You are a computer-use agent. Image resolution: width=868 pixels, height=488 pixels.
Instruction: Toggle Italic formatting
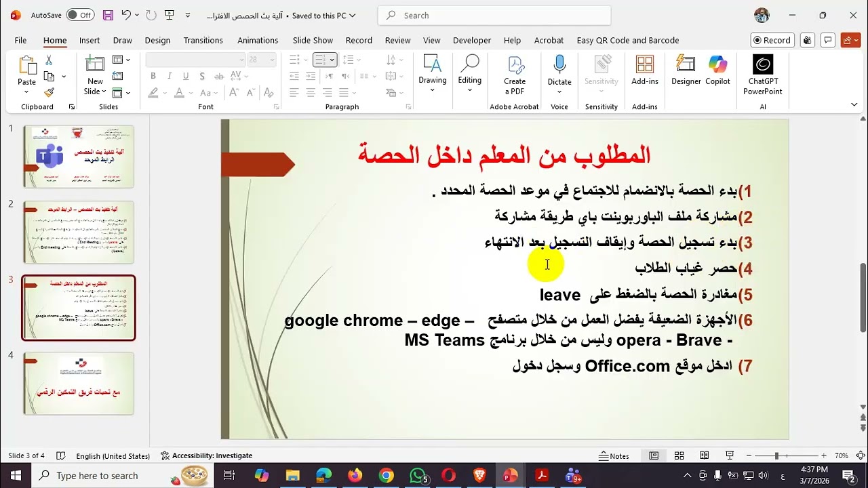169,76
